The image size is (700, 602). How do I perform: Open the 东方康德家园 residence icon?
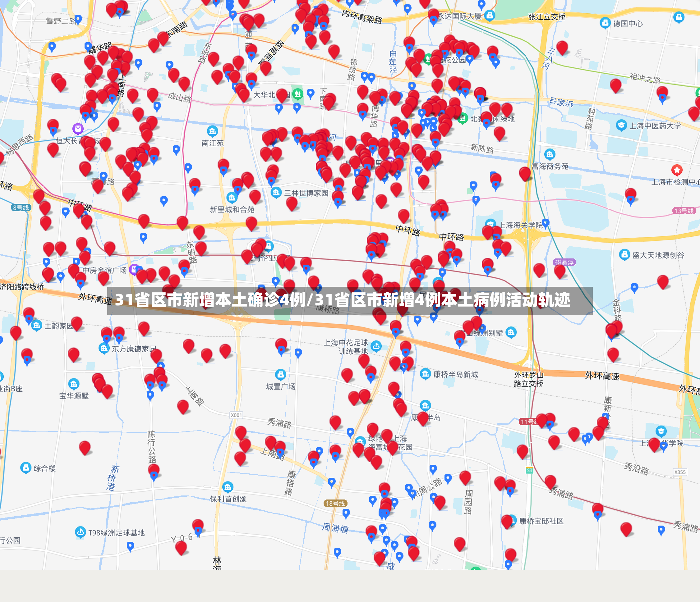(x=104, y=349)
